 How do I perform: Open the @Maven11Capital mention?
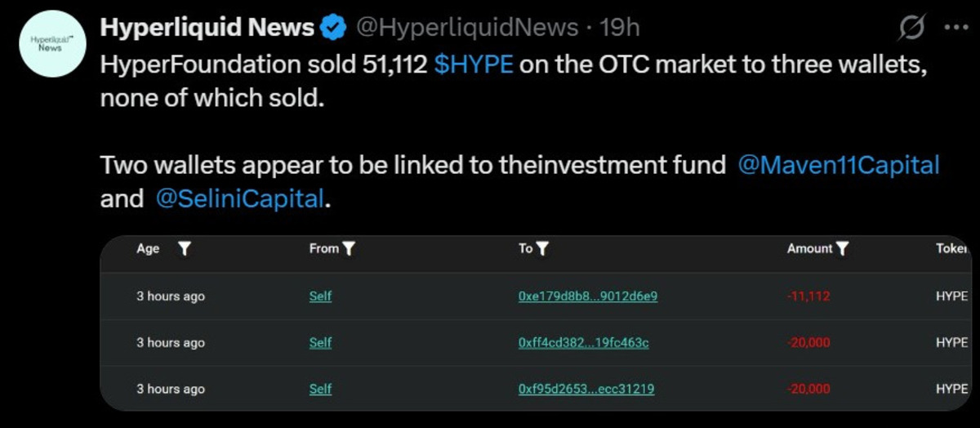click(839, 165)
